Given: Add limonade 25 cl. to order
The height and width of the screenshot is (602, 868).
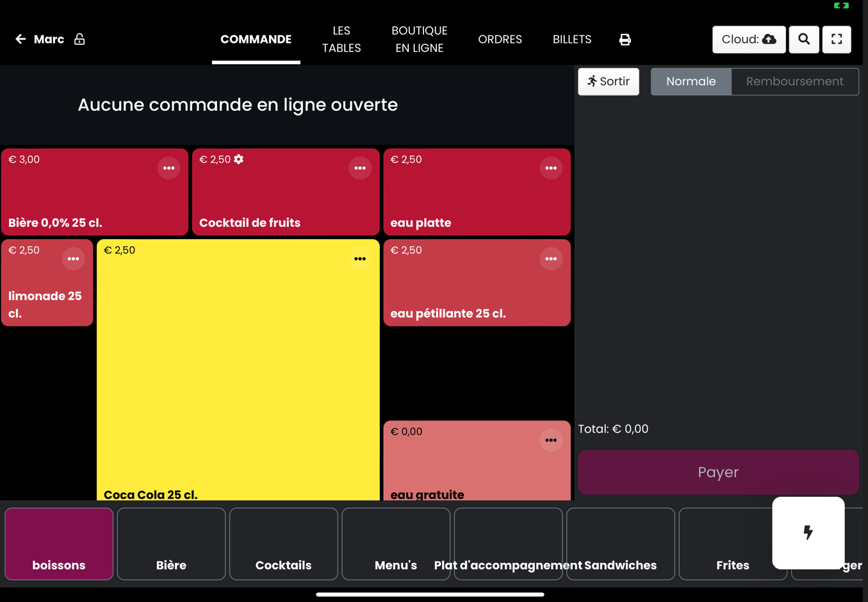Looking at the screenshot, I should (x=47, y=283).
